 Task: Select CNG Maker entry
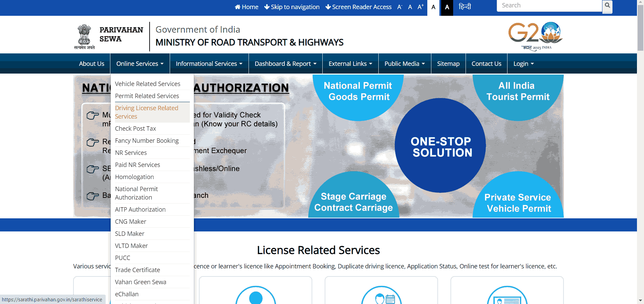point(152,222)
